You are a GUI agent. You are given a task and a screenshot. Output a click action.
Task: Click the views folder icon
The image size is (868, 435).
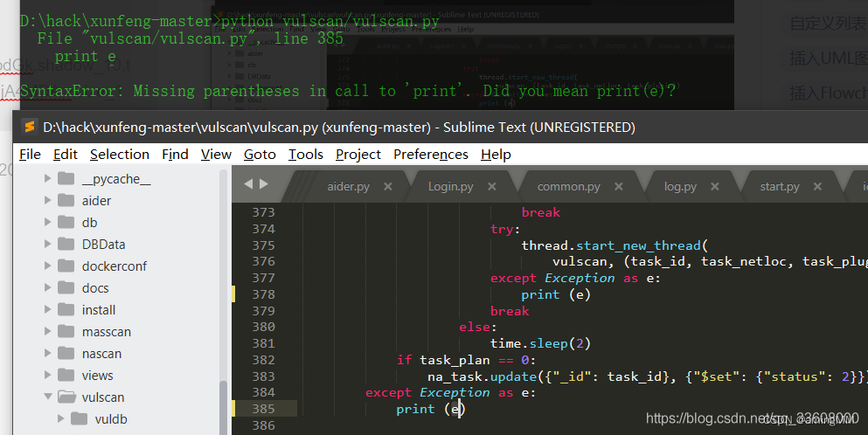66,375
